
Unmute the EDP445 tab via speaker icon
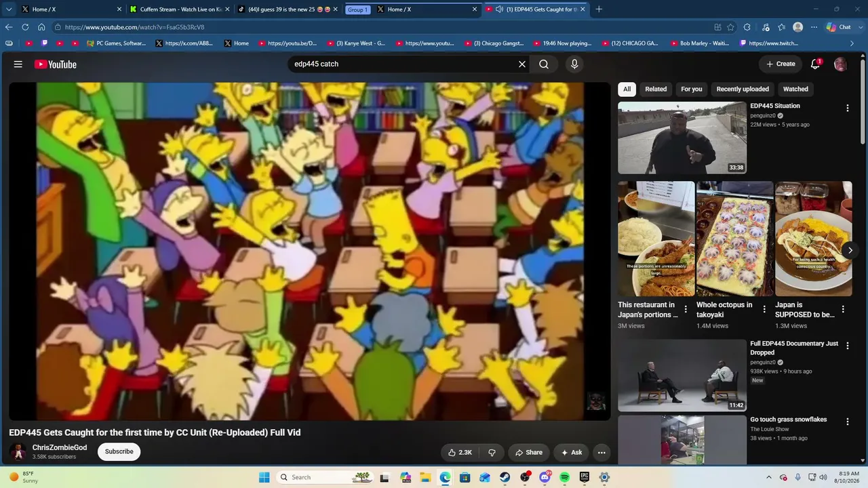point(499,9)
